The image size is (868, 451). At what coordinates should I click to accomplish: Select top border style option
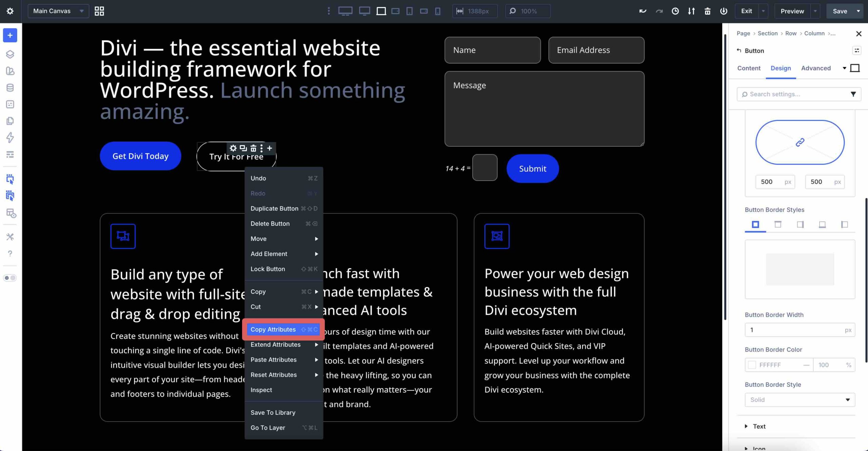tap(778, 225)
